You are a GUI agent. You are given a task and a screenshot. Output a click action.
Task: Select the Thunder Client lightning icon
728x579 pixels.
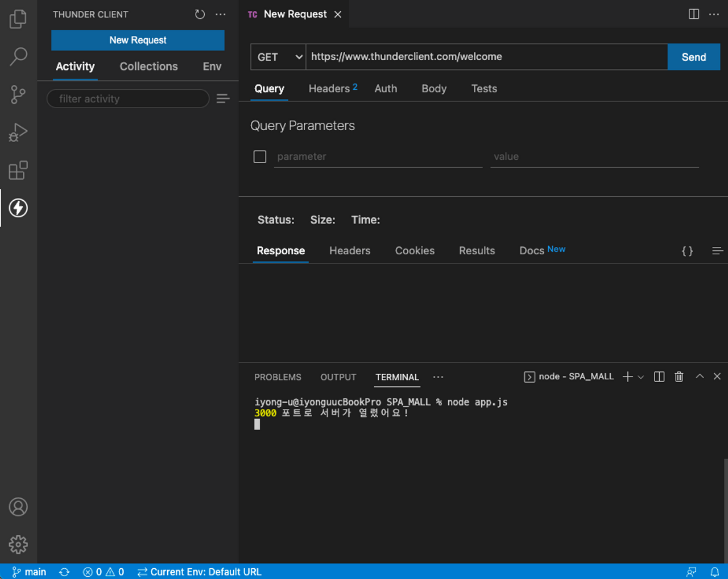(18, 208)
